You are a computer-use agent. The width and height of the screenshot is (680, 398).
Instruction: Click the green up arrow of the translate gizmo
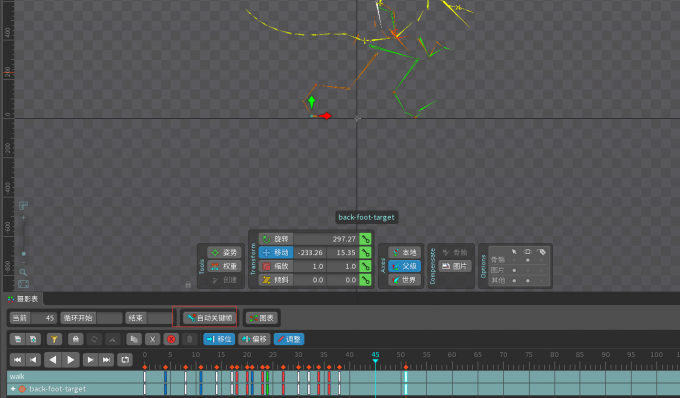click(x=311, y=101)
